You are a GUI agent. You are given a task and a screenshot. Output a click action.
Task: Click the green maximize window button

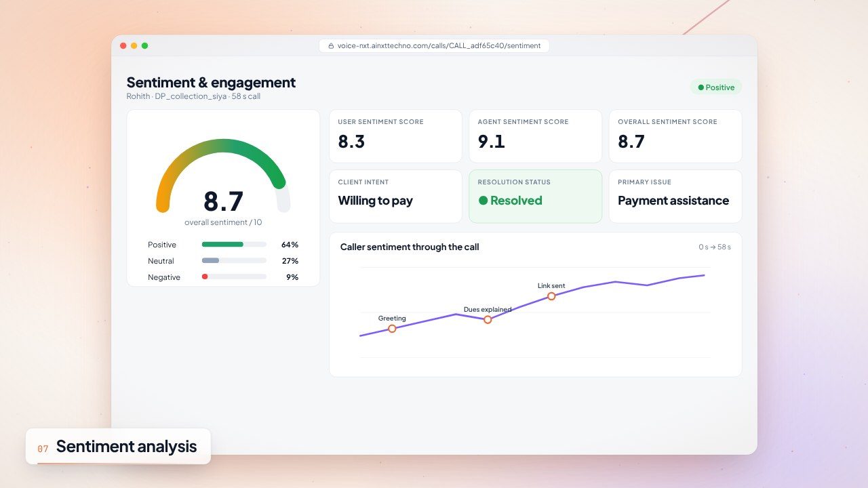tap(144, 46)
